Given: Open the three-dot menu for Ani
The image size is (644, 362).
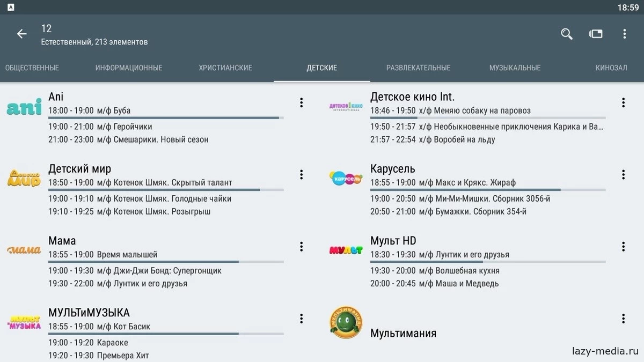Looking at the screenshot, I should pyautogui.click(x=302, y=102).
